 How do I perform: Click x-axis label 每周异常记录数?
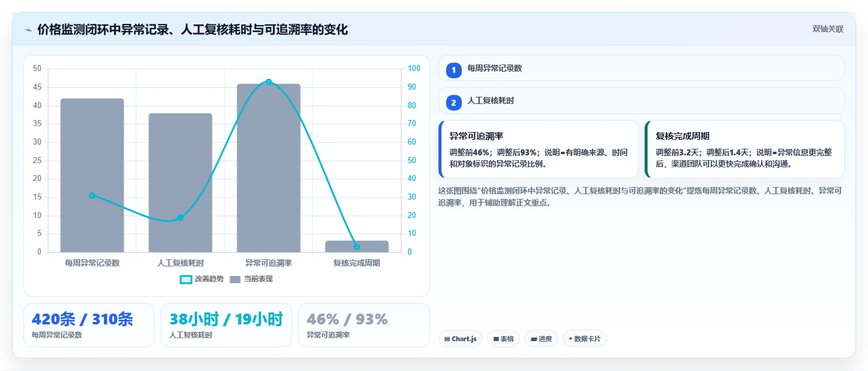[92, 263]
